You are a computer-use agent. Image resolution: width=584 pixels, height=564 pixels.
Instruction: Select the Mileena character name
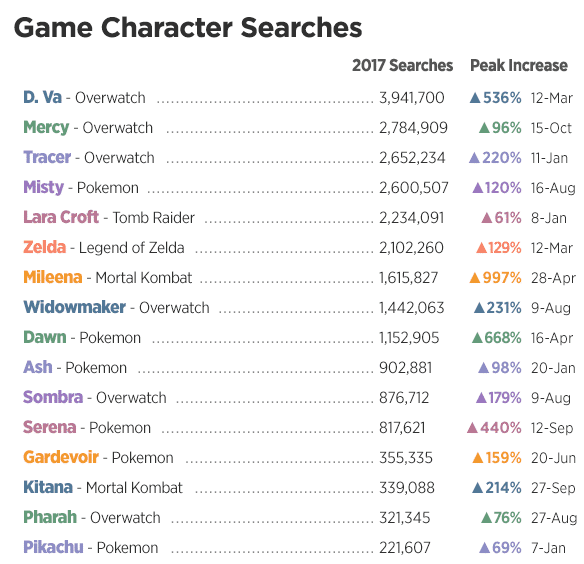tap(53, 277)
